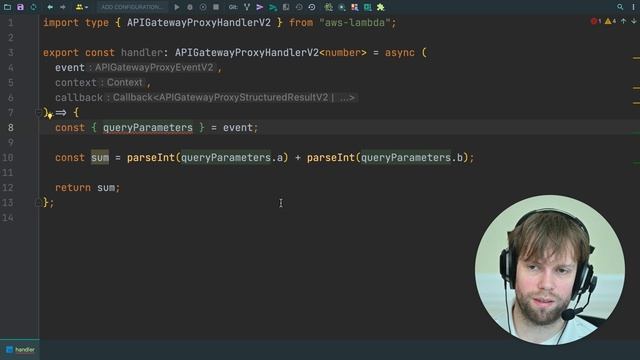Switch to the handler file tab
This screenshot has height=360, width=640.
point(20,349)
